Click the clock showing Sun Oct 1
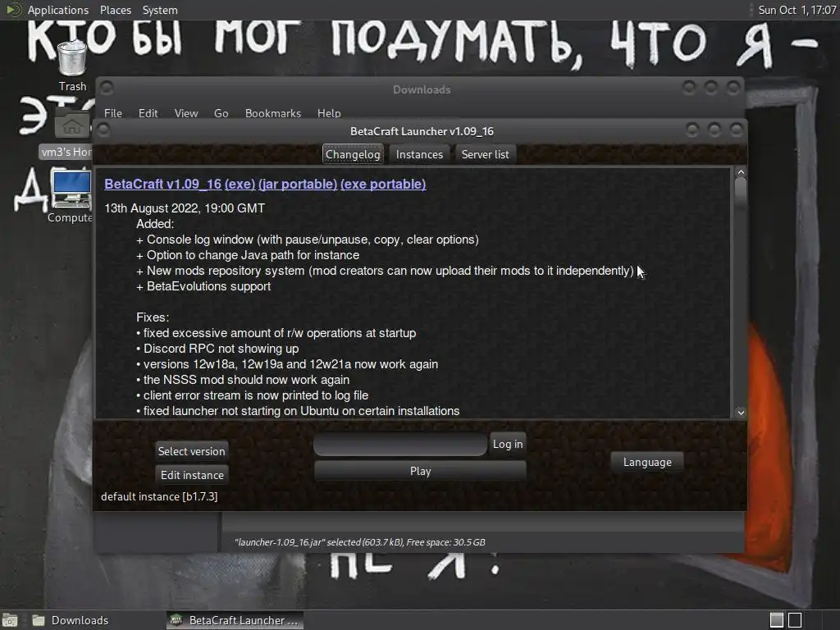 (x=797, y=10)
